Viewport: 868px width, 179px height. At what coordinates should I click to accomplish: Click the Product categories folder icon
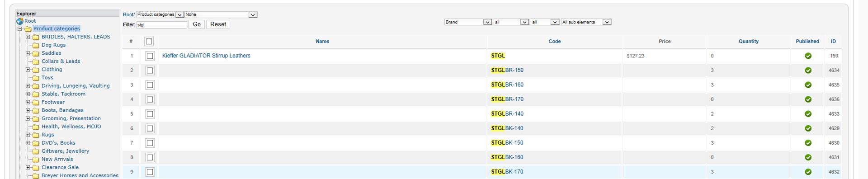[28, 29]
